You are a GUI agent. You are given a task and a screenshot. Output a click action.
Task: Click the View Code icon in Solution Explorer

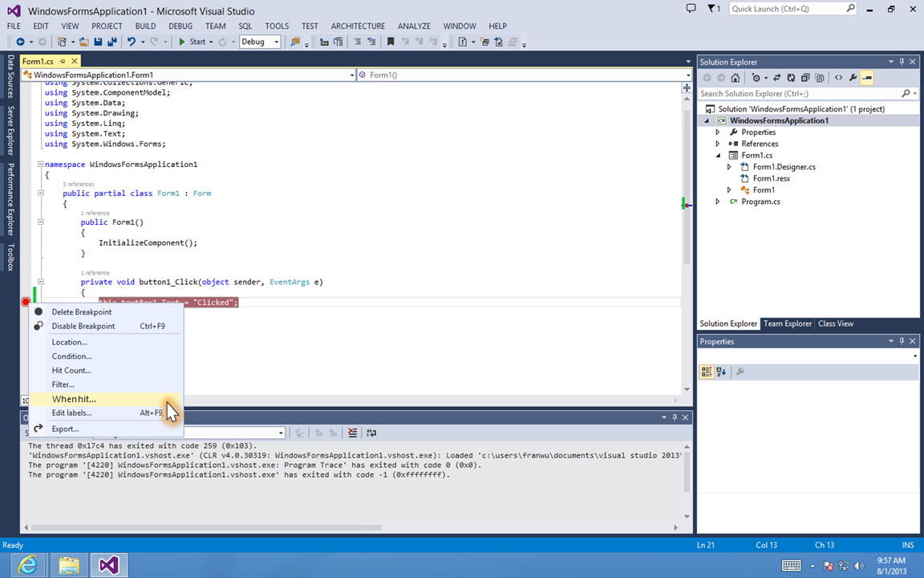[838, 78]
